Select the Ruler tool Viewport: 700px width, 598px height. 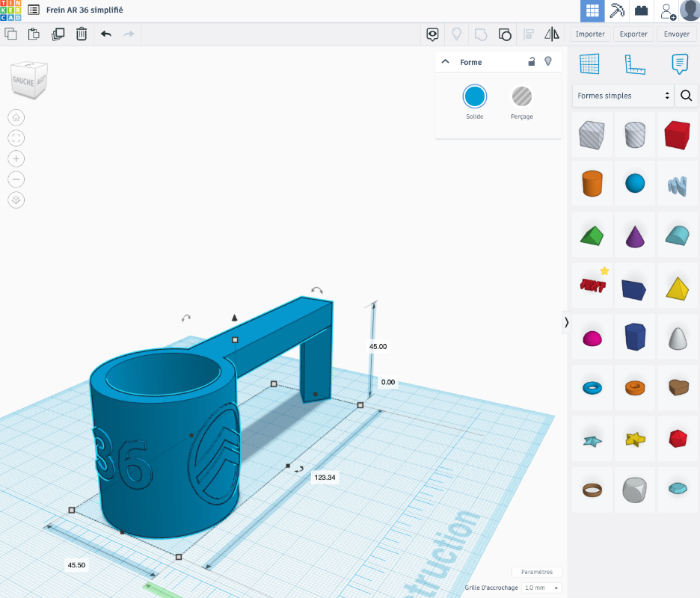click(635, 64)
